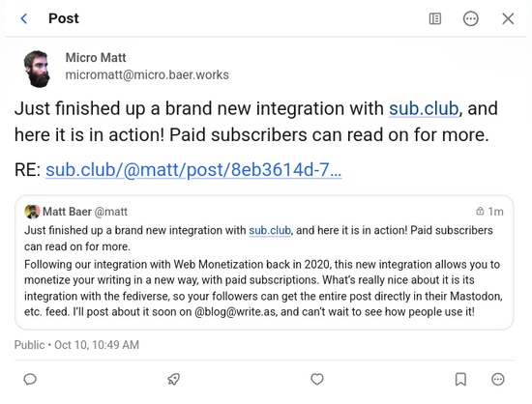
Task: Open the sub.club/@matt/post/8eb3614d-7… link
Action: click(193, 169)
